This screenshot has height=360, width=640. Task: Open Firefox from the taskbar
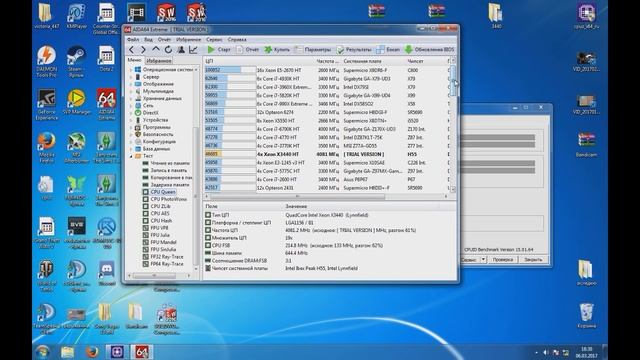click(x=92, y=352)
